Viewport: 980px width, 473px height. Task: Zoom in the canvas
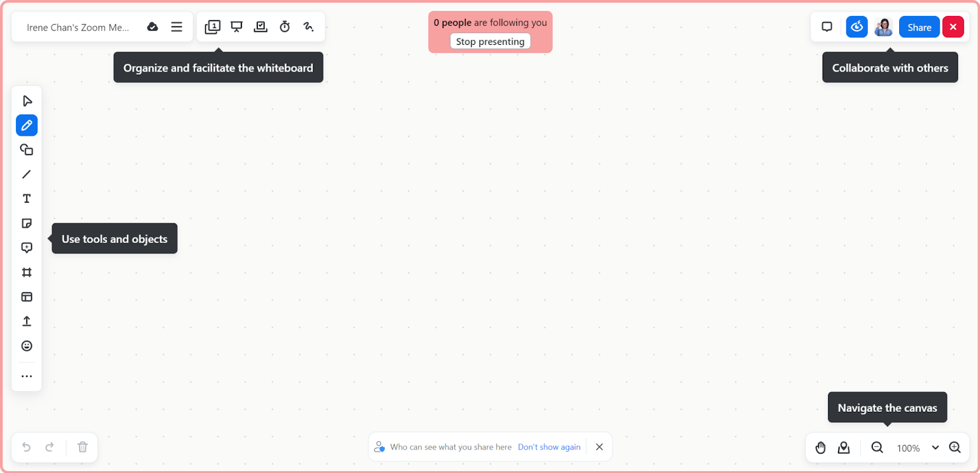click(955, 448)
